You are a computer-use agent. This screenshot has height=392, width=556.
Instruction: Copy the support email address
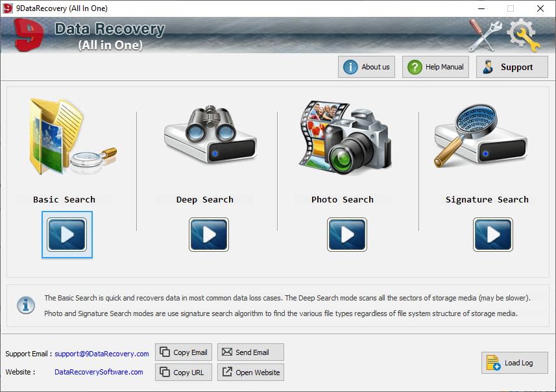tap(184, 352)
